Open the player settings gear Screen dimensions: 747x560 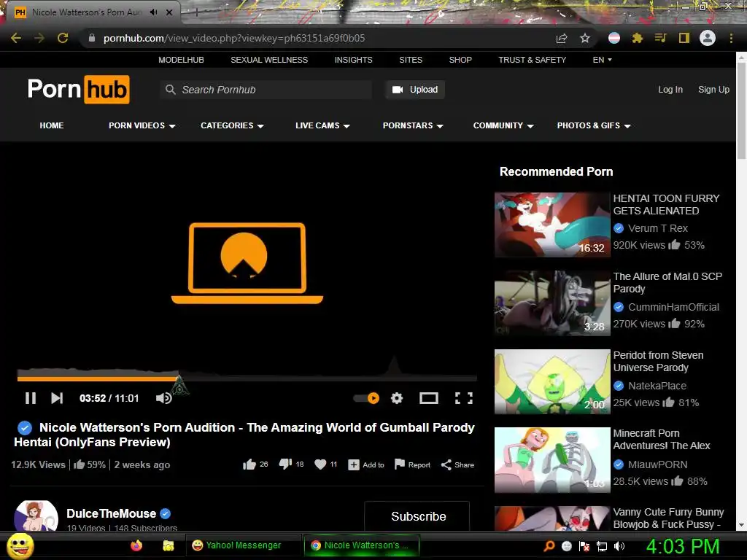(397, 398)
